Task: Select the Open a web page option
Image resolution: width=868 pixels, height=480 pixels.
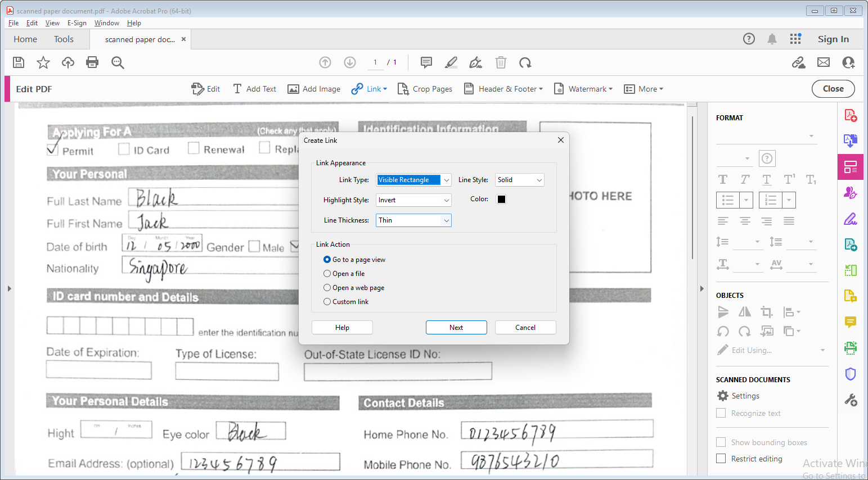Action: (327, 288)
